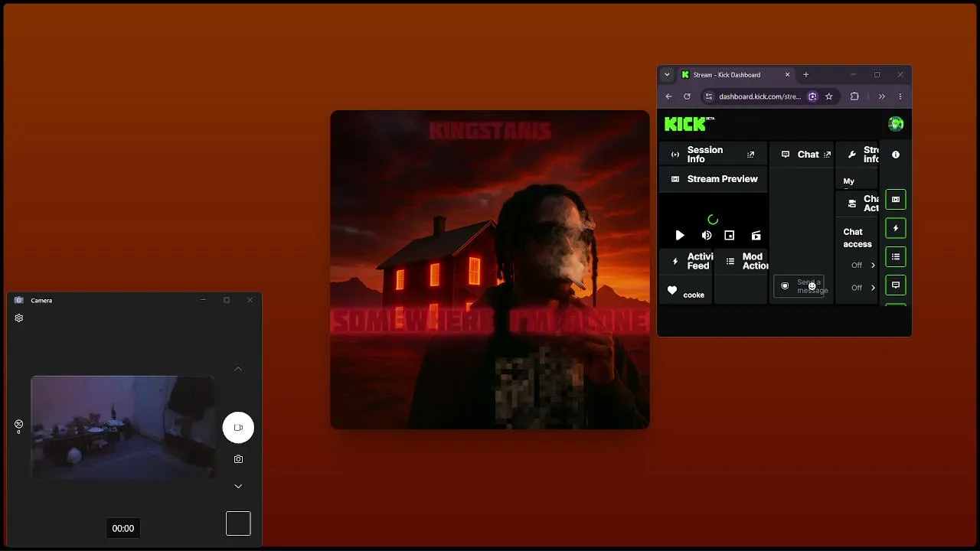View site information in address bar
This screenshot has width=980, height=551.
coord(708,96)
